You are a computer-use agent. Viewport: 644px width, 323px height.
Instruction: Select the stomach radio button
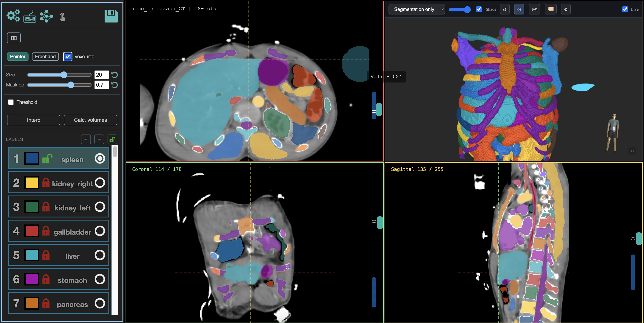[100, 279]
